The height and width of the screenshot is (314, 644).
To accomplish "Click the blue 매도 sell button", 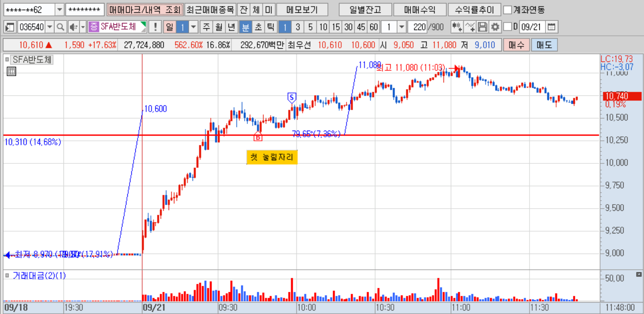I will pos(544,45).
